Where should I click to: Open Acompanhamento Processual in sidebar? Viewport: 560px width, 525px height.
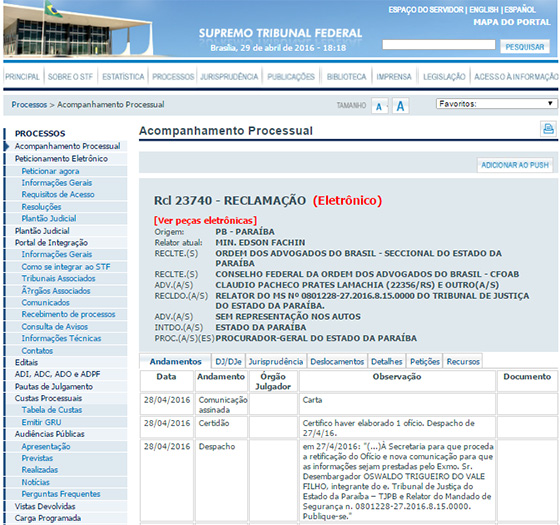[67, 146]
